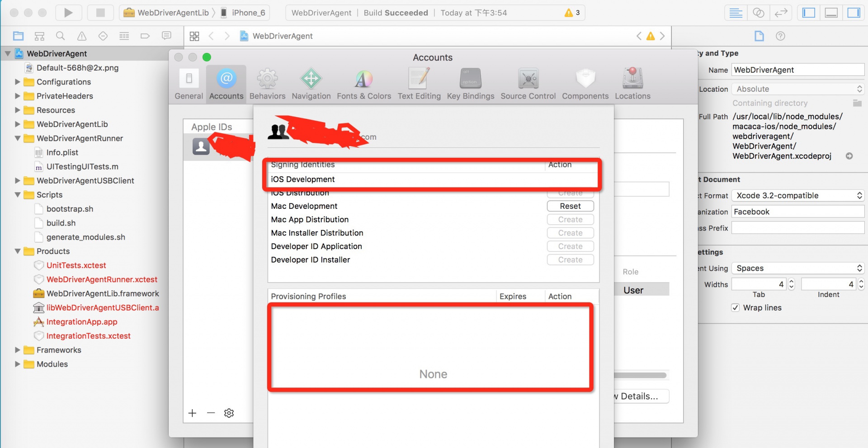Screen dimensions: 868x448
Task: Reveal project path in Finder arrow icon
Action: pyautogui.click(x=849, y=156)
